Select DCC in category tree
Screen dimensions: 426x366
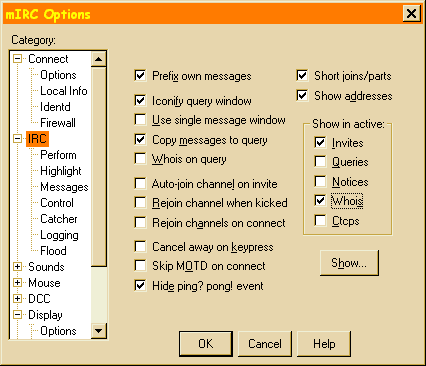point(39,299)
